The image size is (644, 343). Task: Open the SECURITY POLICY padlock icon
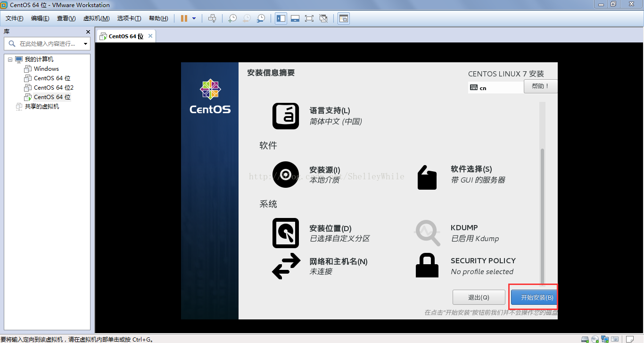[427, 266]
